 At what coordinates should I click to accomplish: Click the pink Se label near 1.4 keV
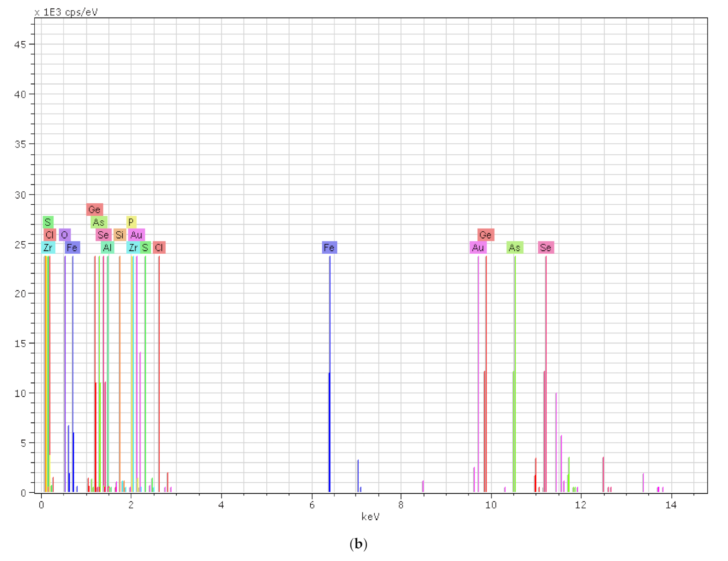[103, 235]
